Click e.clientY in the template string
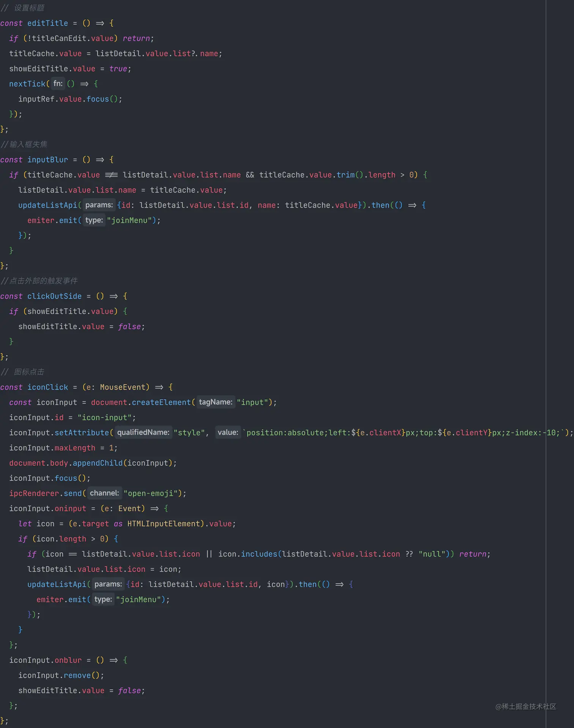The image size is (574, 728). tap(467, 433)
